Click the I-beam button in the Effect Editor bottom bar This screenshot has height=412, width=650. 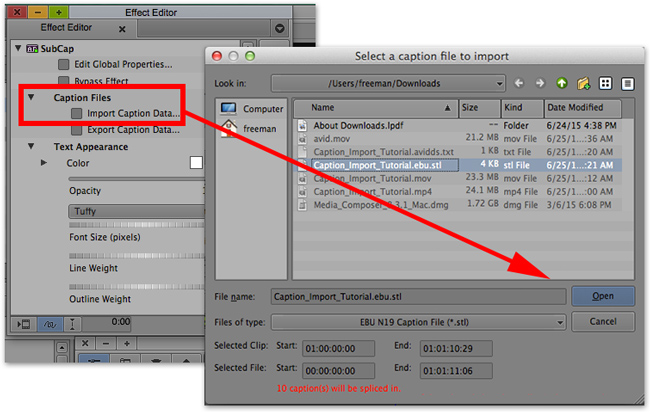72,324
